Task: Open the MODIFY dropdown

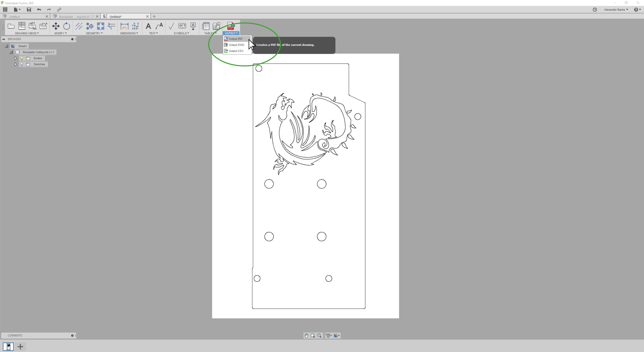Action: click(61, 33)
